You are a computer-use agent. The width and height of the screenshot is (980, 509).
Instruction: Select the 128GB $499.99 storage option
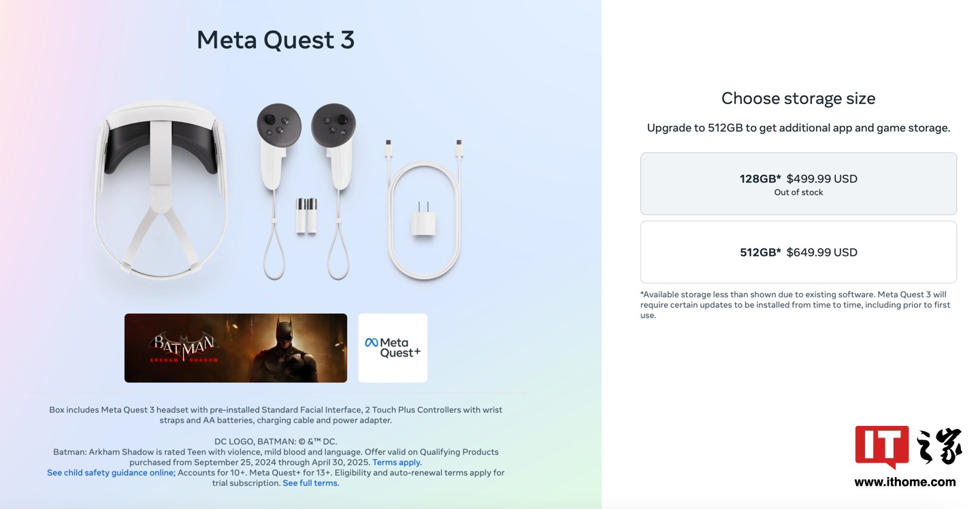798,184
